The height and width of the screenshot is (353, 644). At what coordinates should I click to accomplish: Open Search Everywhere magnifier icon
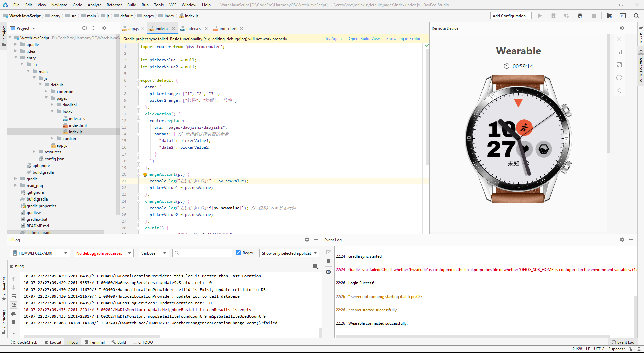[x=636, y=16]
